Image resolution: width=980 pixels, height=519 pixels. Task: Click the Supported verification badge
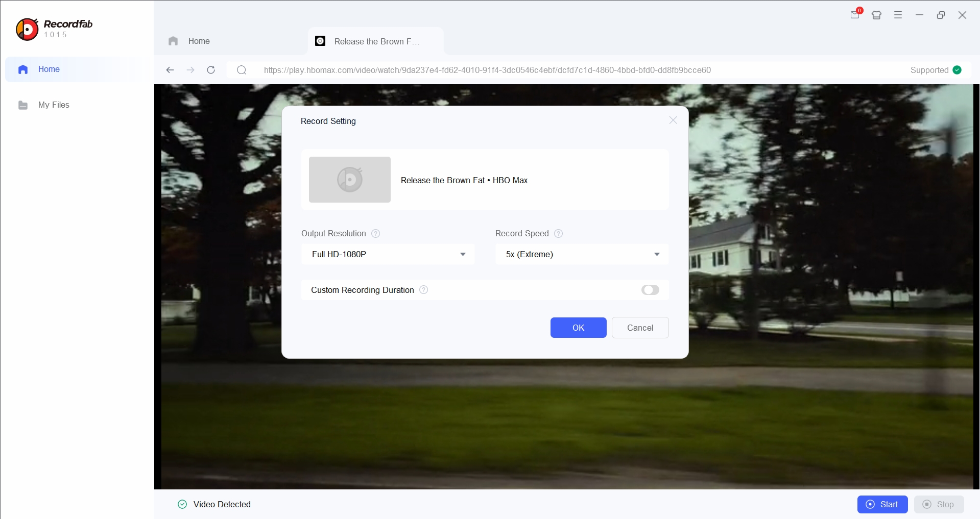click(958, 70)
